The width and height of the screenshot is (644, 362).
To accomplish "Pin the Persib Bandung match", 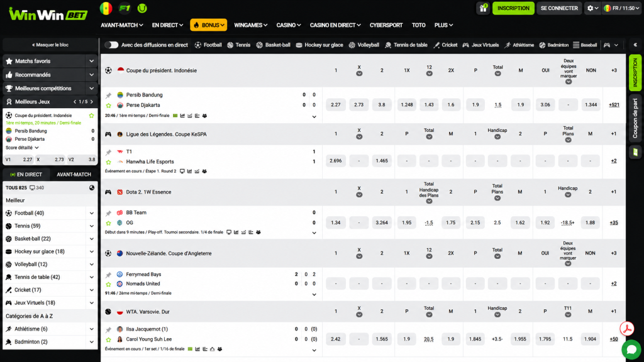I will [x=108, y=96].
